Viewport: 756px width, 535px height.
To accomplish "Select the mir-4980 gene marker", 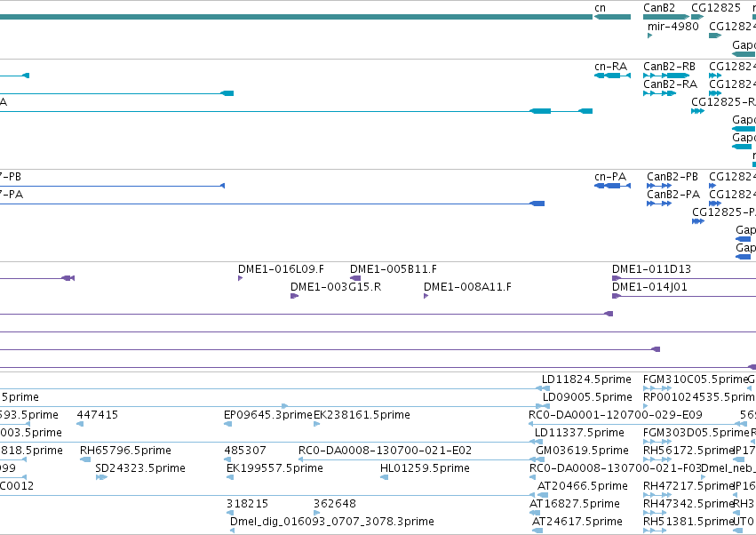I will 650,36.
